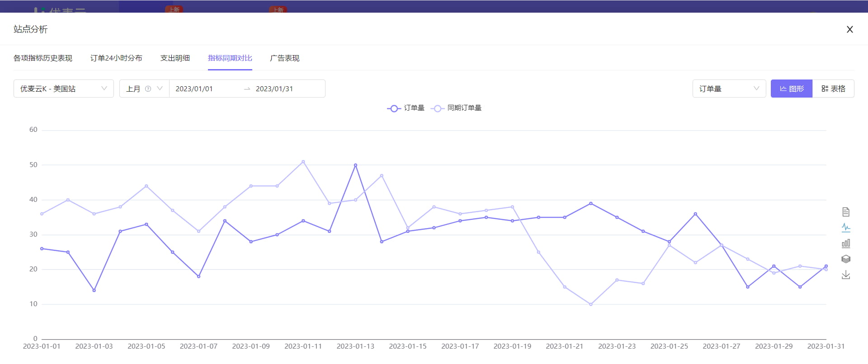Click the 同期订单量 peak point on 2023-01-11
868x364 pixels.
tap(303, 162)
